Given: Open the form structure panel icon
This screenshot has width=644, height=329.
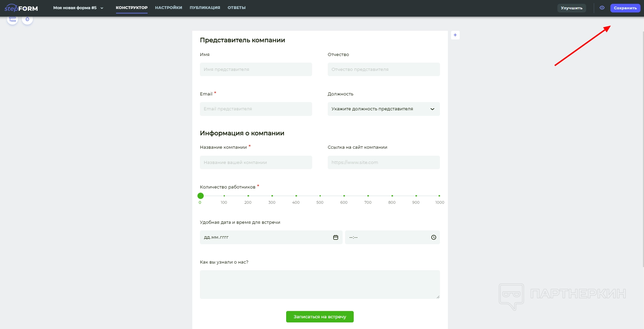Looking at the screenshot, I should (12, 19).
